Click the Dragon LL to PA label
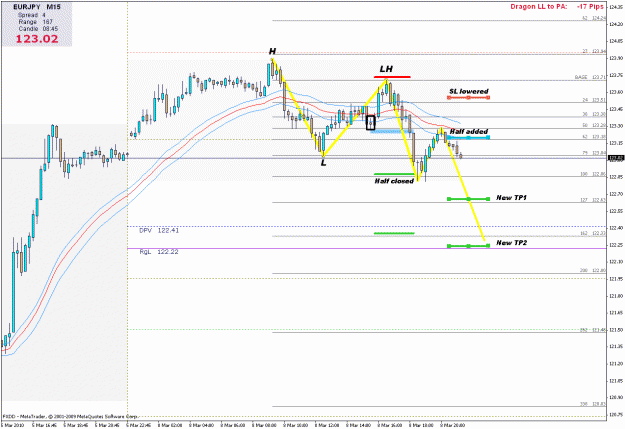Viewport: 625px width, 429px height. [539, 6]
